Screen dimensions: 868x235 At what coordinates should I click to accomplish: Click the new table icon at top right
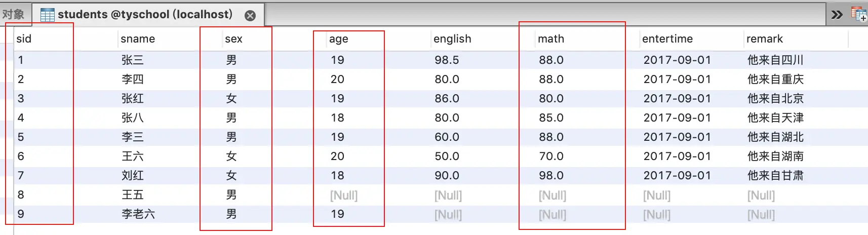point(859,14)
